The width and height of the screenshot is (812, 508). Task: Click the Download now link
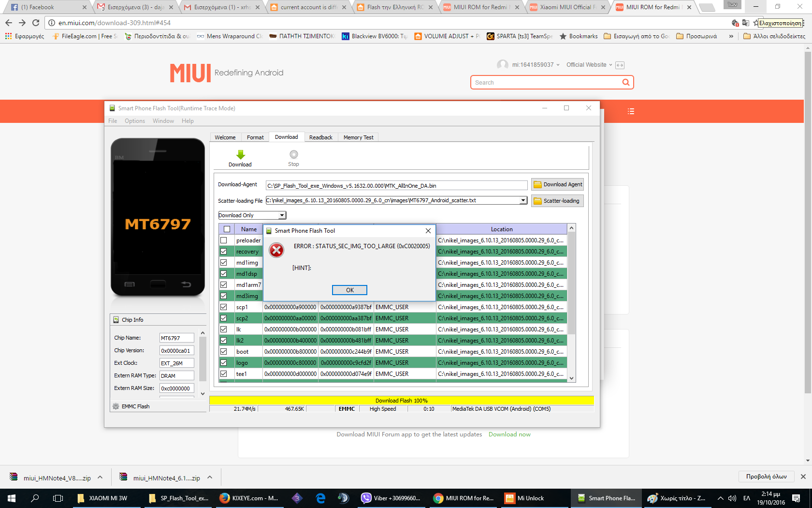(509, 434)
